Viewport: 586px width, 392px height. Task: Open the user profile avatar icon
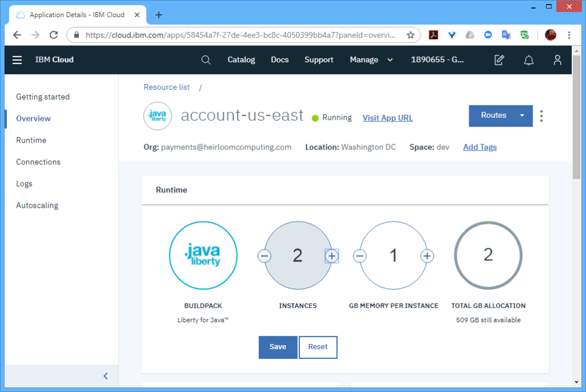coord(557,60)
